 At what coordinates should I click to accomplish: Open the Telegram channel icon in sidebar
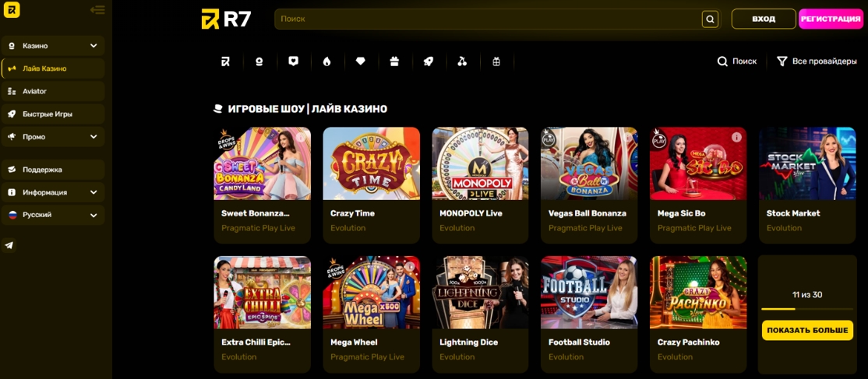pos(9,245)
